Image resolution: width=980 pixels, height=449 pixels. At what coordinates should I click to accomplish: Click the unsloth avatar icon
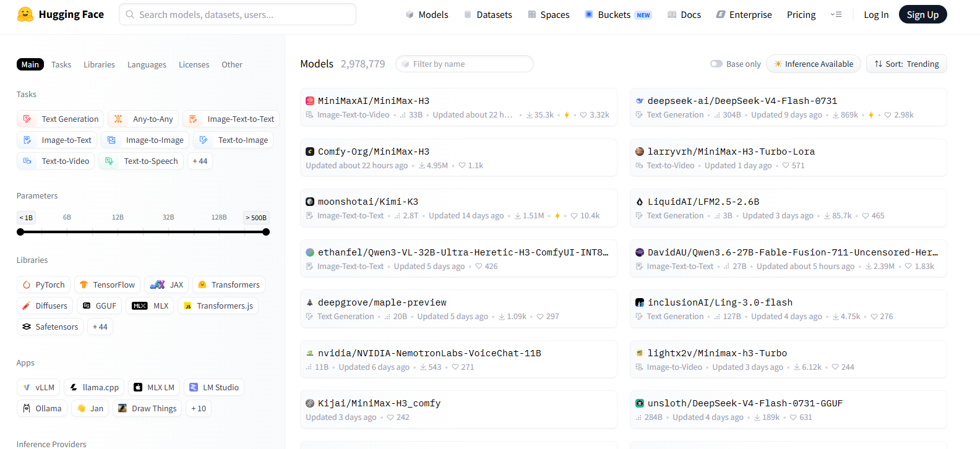tap(640, 403)
